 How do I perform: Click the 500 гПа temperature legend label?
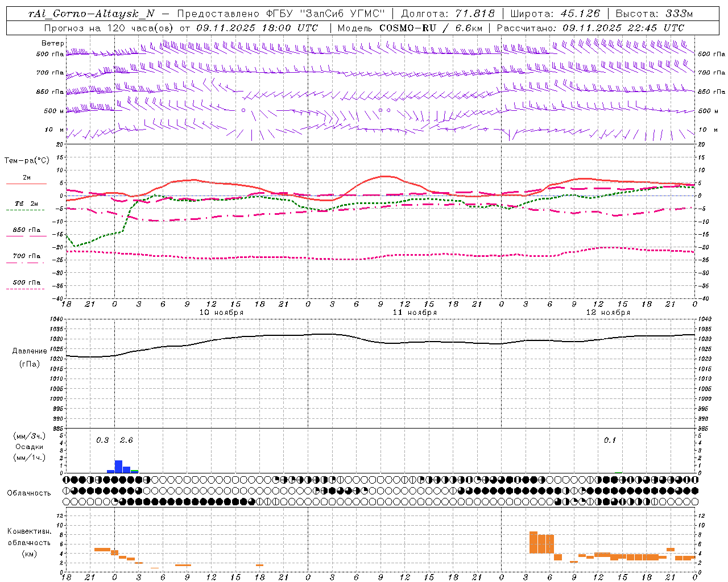pos(27,282)
